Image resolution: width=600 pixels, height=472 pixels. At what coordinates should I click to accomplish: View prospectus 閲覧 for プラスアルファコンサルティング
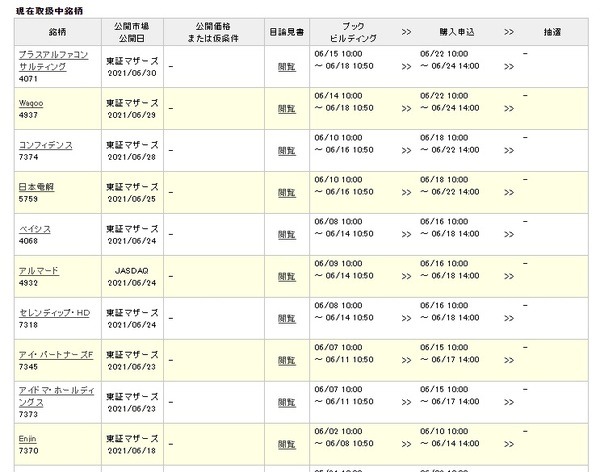point(287,67)
